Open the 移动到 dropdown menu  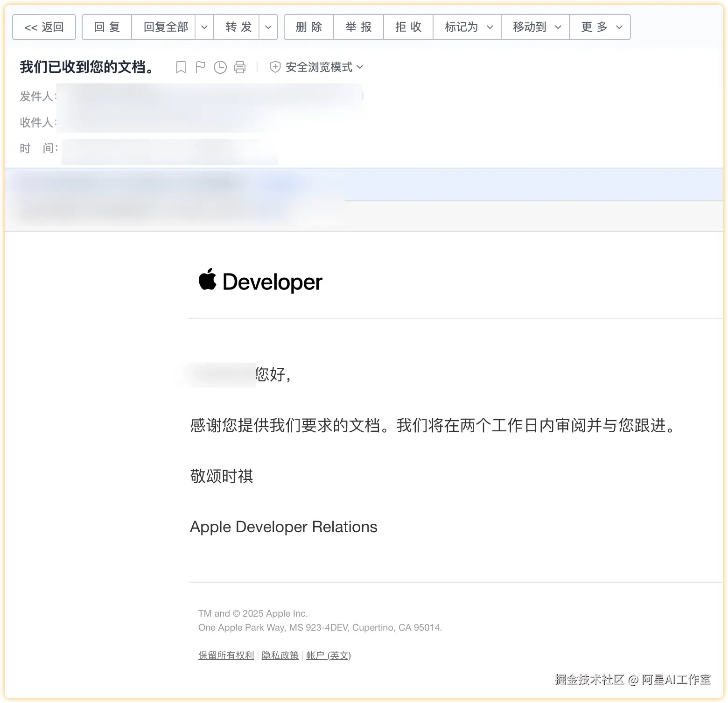(x=535, y=27)
